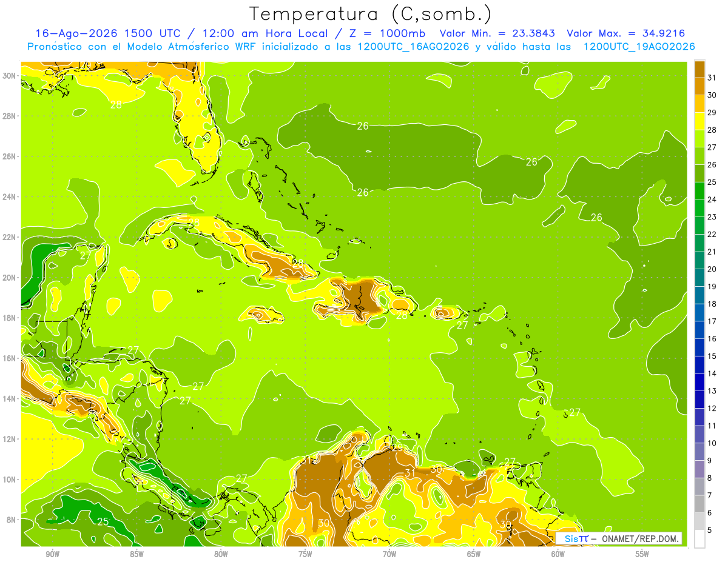Image resolution: width=728 pixels, height=562 pixels.
Task: Click the "24N" latitude axis label
Action: coord(9,196)
